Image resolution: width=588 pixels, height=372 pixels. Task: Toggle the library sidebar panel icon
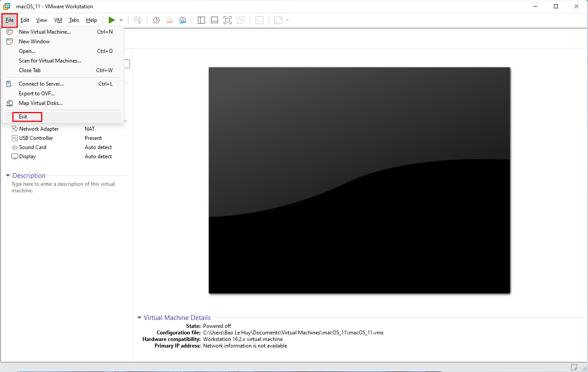(201, 20)
